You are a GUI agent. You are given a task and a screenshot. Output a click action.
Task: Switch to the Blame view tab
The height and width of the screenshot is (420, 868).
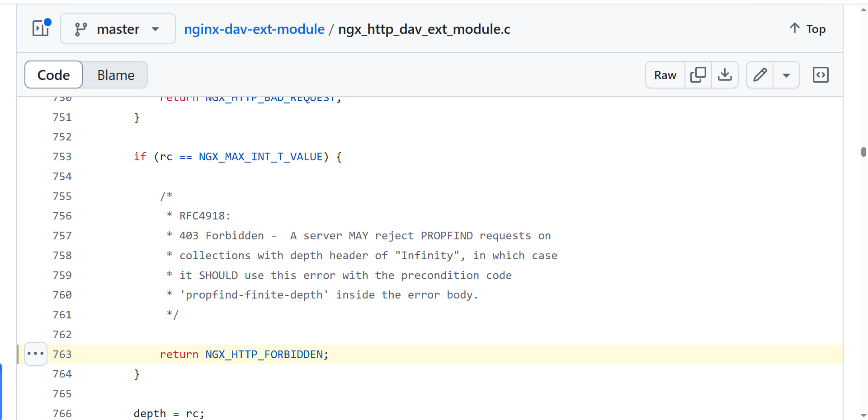click(116, 75)
